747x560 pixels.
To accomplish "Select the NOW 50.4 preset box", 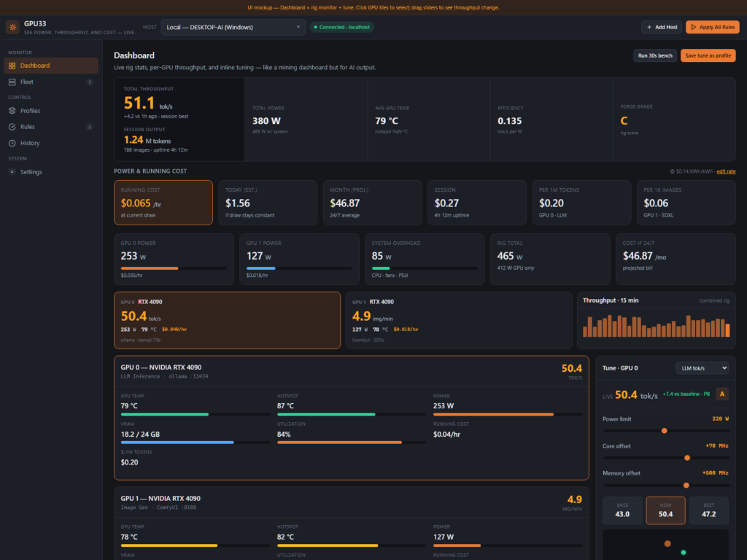I will 665,510.
